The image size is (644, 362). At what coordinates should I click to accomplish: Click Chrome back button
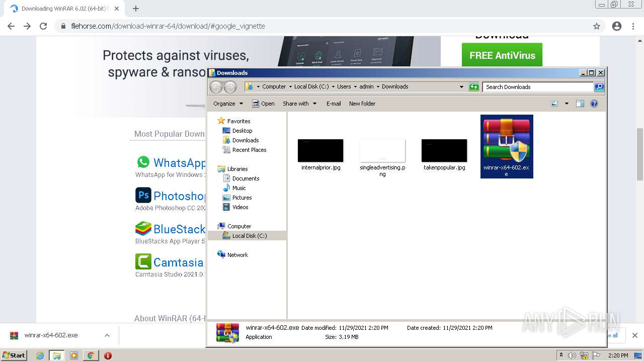pos(11,26)
